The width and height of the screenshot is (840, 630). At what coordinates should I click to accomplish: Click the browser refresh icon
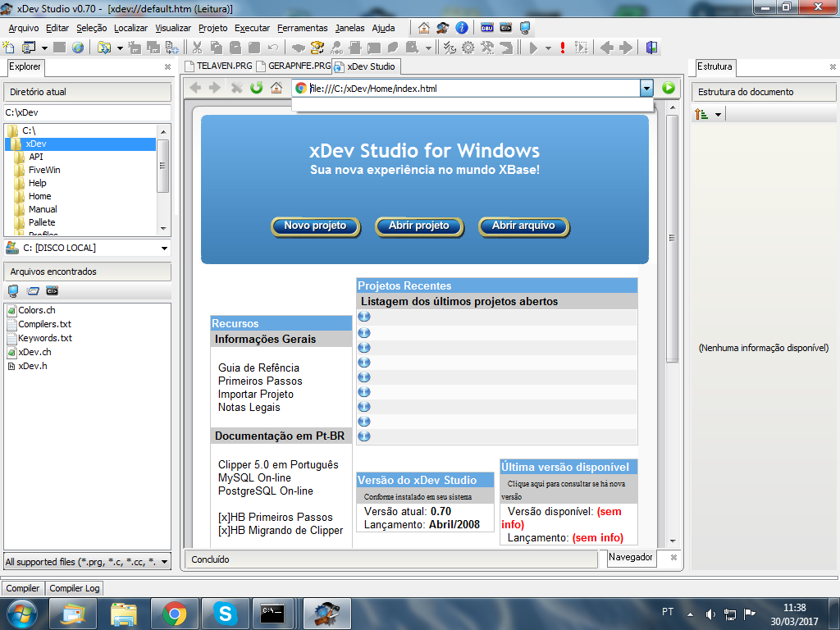click(x=257, y=89)
